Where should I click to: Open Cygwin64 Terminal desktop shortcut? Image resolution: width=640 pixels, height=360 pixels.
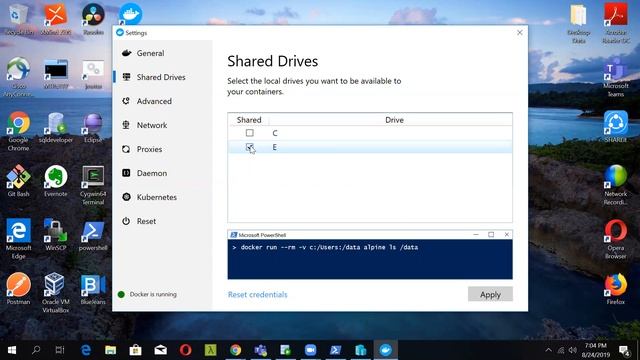[x=93, y=184]
